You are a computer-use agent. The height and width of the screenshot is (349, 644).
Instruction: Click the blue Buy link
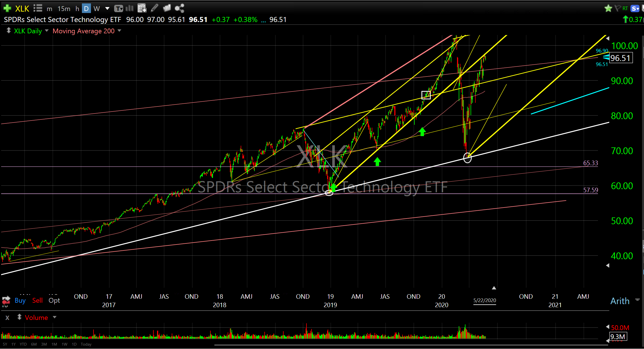coord(20,300)
